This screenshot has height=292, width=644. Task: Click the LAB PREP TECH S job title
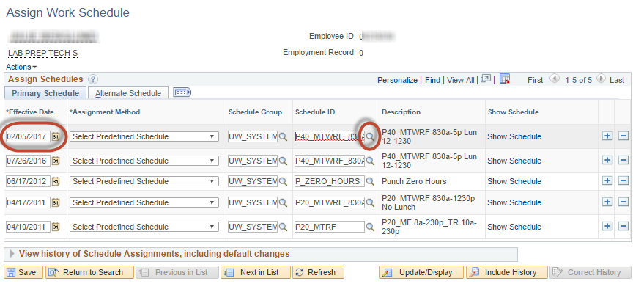[42, 54]
